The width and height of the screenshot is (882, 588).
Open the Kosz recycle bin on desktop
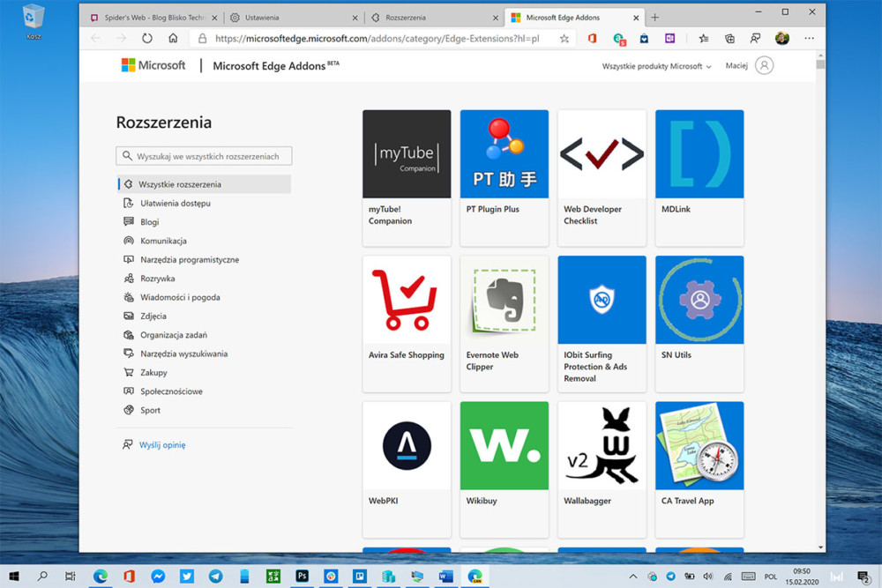34,21
